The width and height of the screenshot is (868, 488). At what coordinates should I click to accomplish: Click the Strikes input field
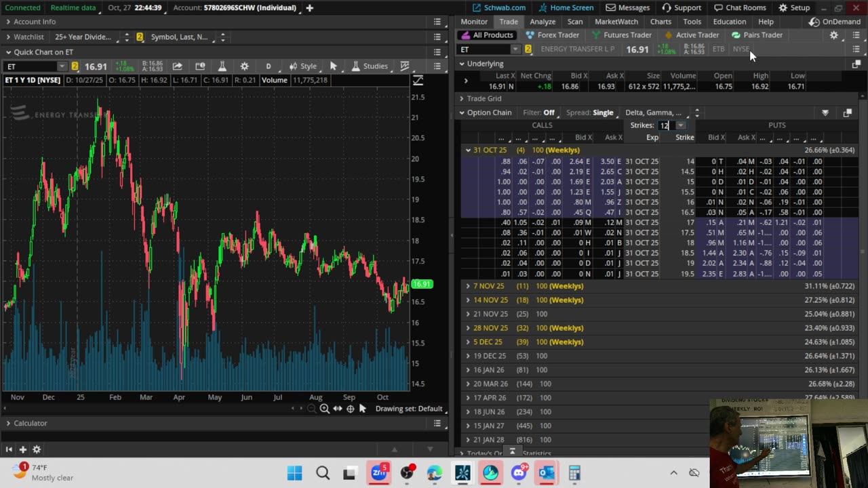point(667,125)
